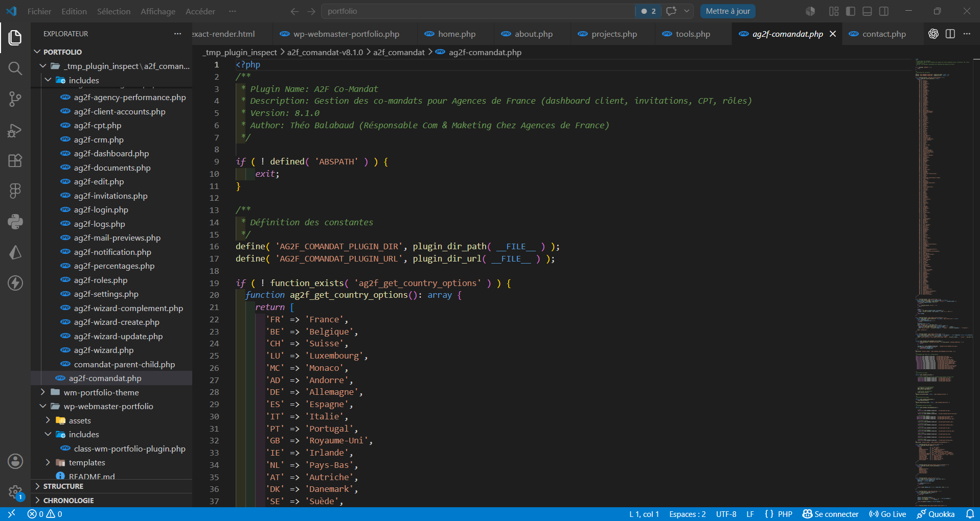Open the Source Control view icon
980x521 pixels.
pyautogui.click(x=15, y=99)
